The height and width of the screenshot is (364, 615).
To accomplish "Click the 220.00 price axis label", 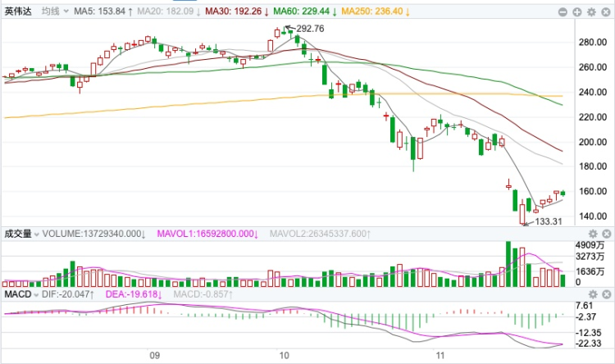I will click(x=593, y=117).
